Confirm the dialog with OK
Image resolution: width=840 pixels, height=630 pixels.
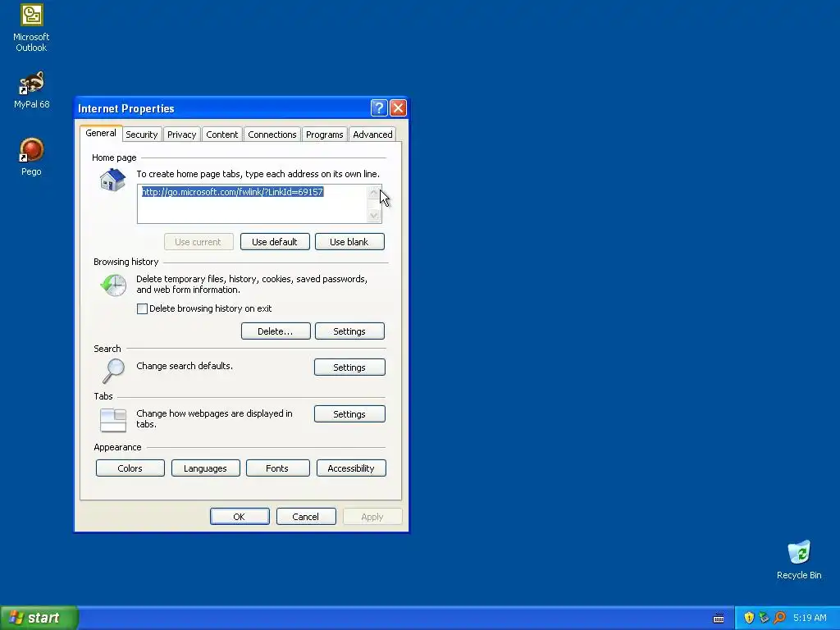pyautogui.click(x=240, y=517)
